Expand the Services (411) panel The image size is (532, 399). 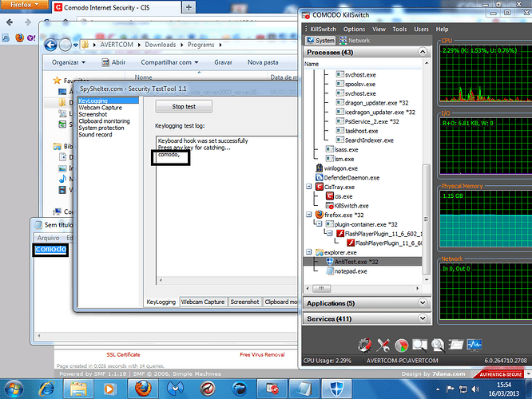pos(423,318)
